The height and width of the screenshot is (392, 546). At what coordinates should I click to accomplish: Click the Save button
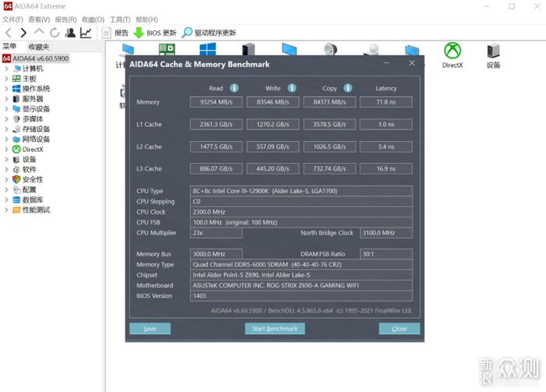click(150, 329)
